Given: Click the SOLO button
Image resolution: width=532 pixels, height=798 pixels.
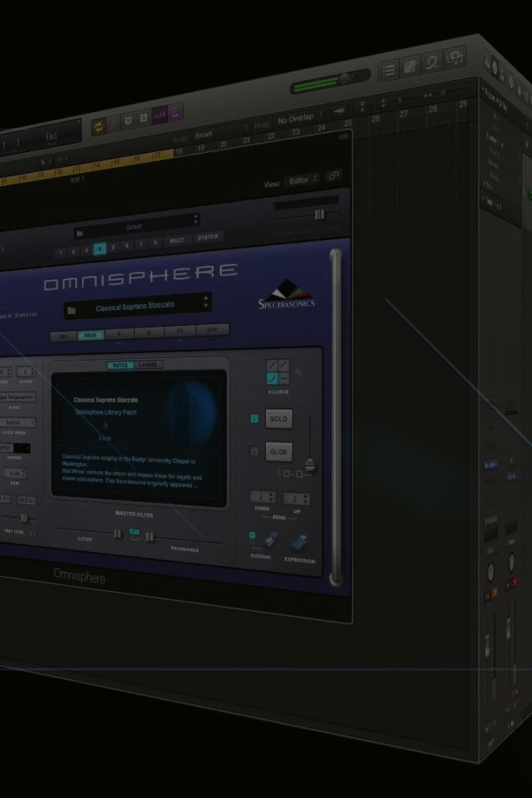Looking at the screenshot, I should click(279, 419).
